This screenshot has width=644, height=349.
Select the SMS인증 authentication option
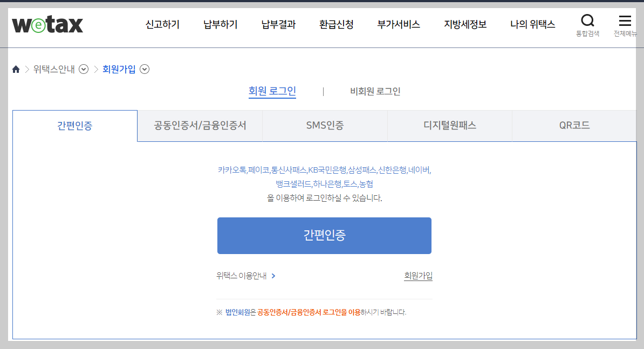point(325,125)
